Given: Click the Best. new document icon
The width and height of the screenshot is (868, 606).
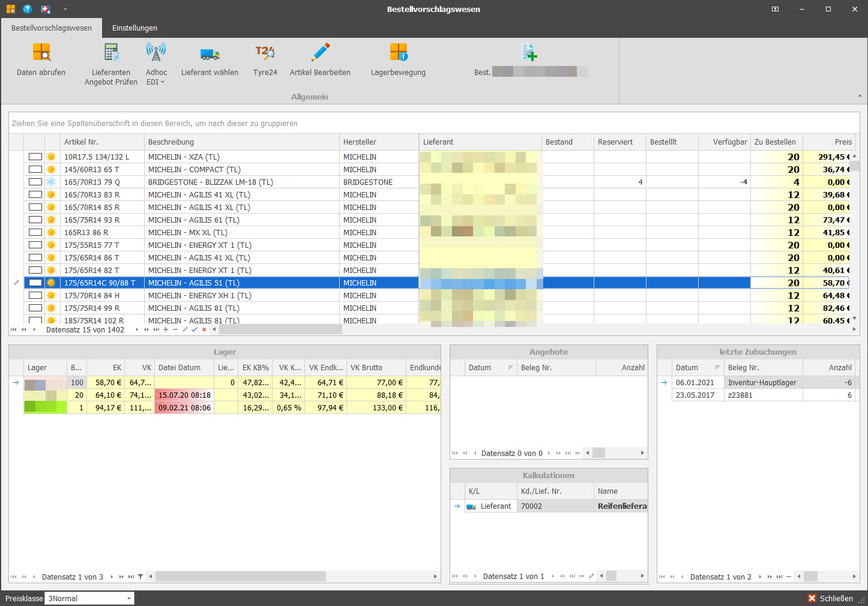Looking at the screenshot, I should 529,52.
